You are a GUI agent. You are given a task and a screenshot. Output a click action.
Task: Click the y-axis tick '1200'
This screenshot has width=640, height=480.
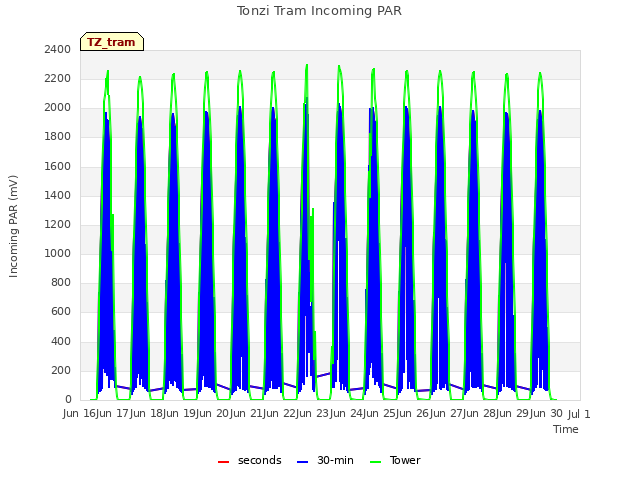tap(58, 224)
